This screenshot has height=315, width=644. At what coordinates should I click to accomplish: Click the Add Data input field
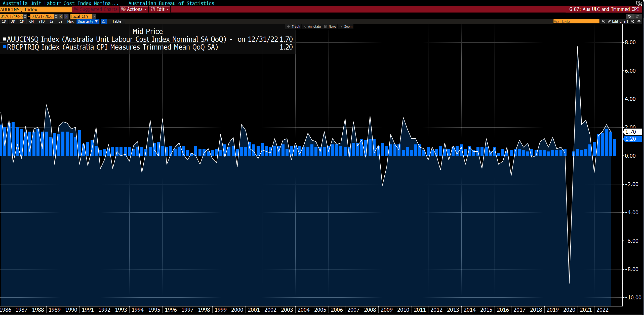(576, 21)
